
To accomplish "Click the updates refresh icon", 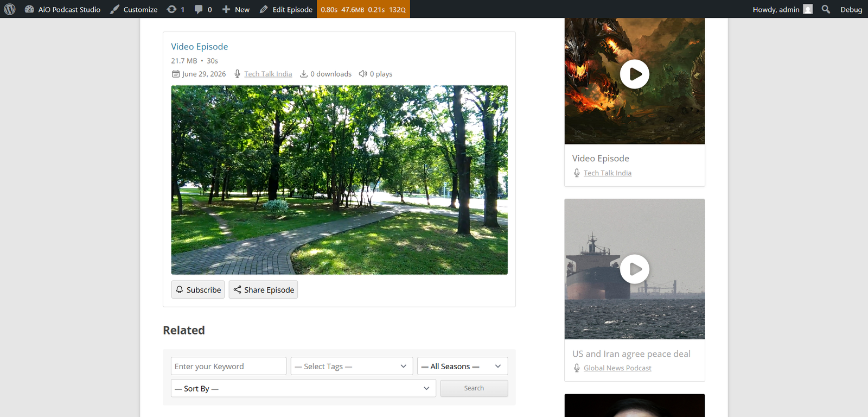I will (171, 9).
